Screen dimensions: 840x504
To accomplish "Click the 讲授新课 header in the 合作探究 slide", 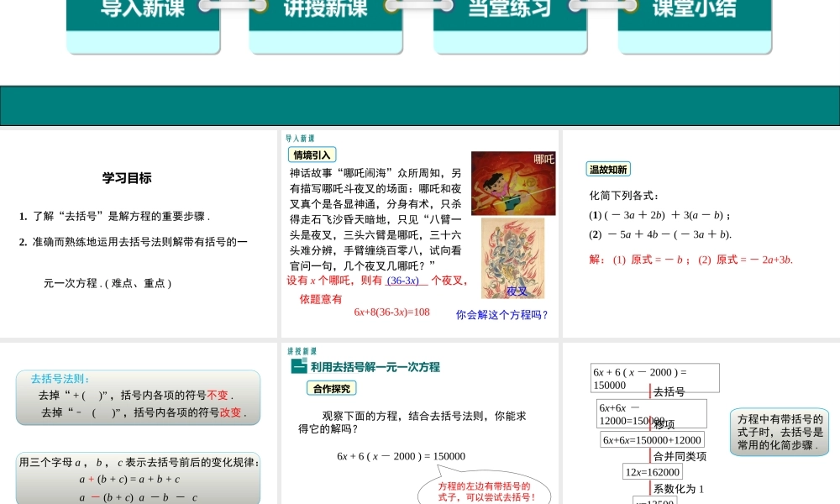I will tap(302, 351).
